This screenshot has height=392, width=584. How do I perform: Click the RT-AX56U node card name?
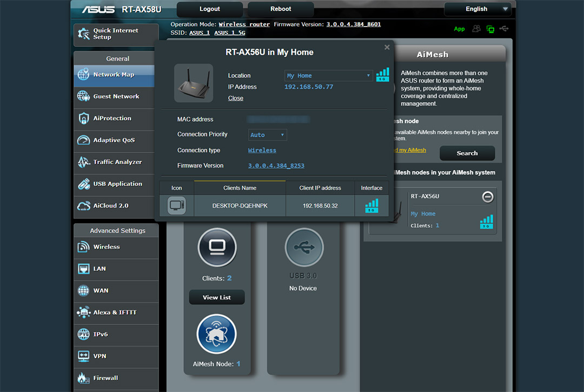click(x=425, y=196)
